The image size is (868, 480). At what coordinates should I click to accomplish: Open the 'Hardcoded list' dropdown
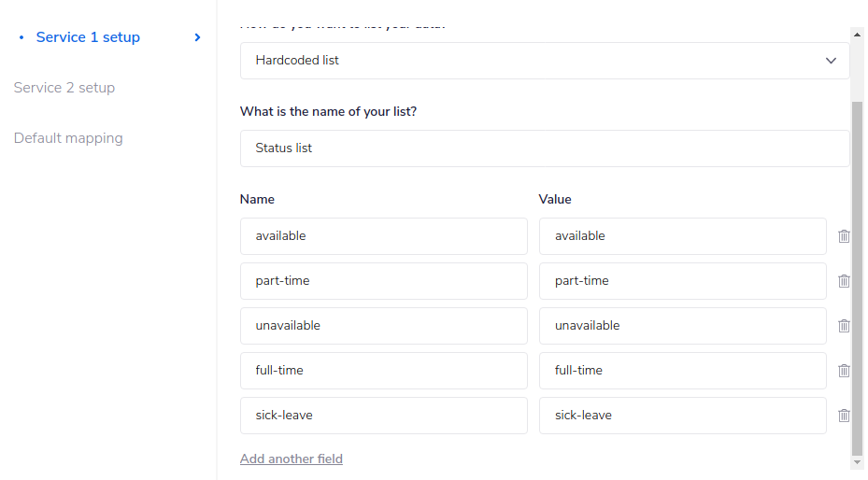pyautogui.click(x=544, y=61)
